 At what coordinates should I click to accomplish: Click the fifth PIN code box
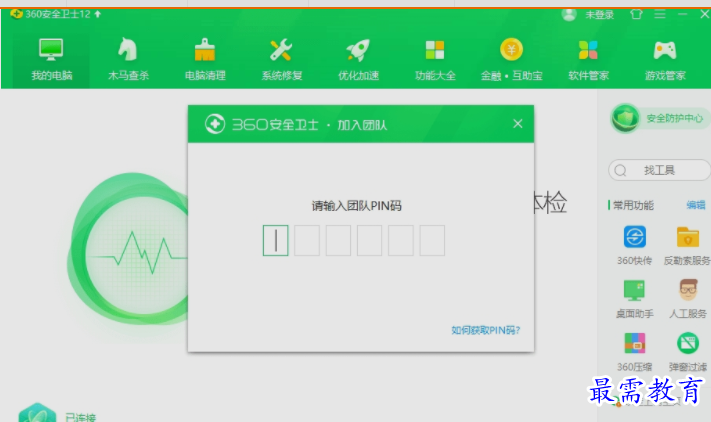point(401,240)
